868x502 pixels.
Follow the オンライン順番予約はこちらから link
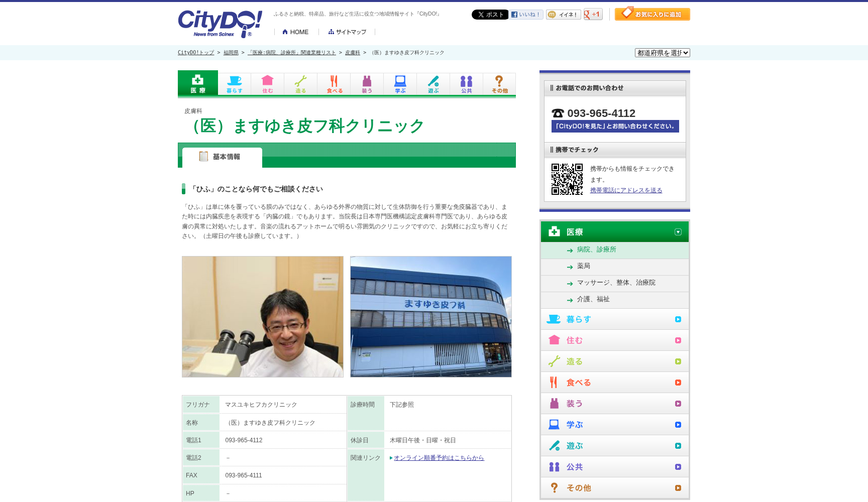[439, 457]
